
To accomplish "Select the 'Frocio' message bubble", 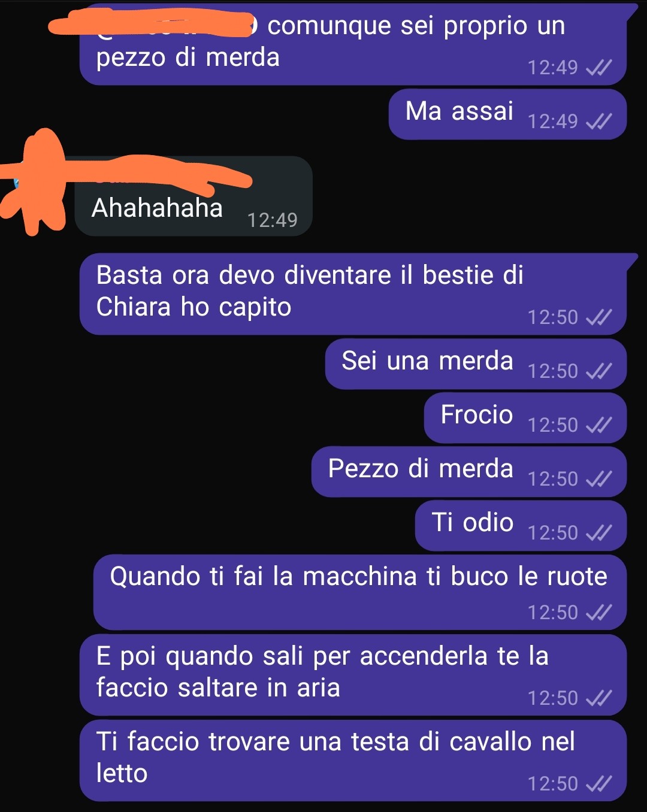I will point(525,418).
